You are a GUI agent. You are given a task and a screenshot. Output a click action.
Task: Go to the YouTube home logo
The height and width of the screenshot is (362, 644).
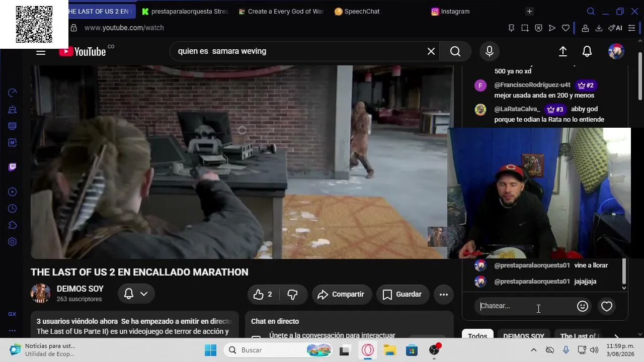83,51
